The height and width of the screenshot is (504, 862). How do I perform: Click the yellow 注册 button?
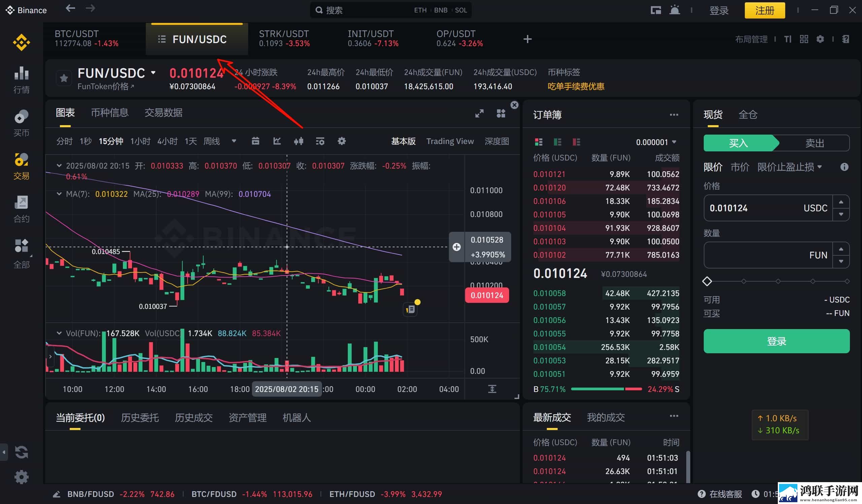[x=765, y=10]
